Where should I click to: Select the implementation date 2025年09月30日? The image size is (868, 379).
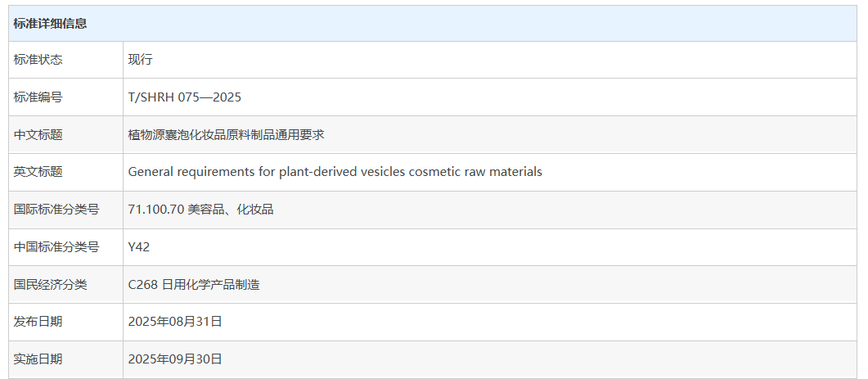(x=175, y=359)
